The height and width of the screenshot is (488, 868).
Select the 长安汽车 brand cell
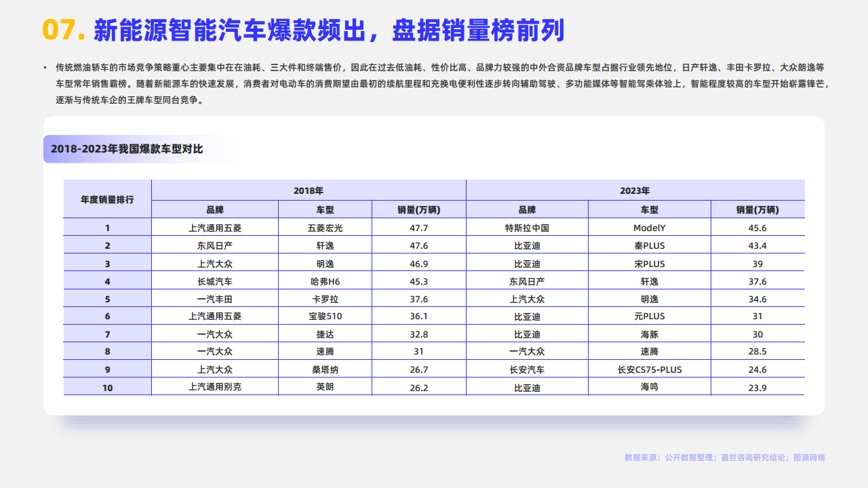click(527, 369)
